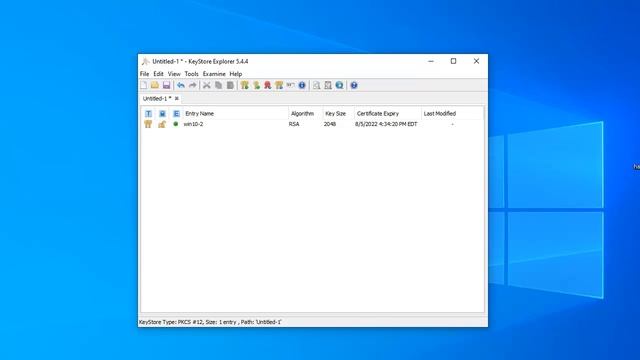Click the Paste icon in the toolbar

click(x=230, y=85)
